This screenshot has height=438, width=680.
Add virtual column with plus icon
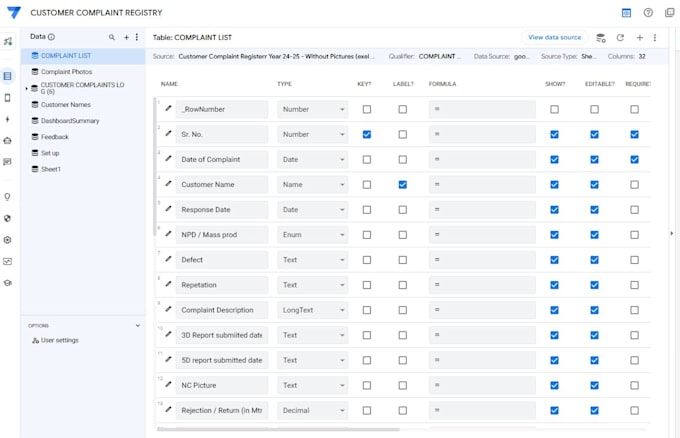(640, 38)
